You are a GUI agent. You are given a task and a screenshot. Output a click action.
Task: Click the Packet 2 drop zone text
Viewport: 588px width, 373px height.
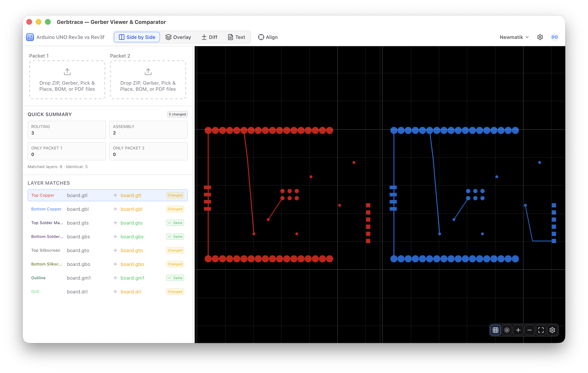pyautogui.click(x=148, y=86)
